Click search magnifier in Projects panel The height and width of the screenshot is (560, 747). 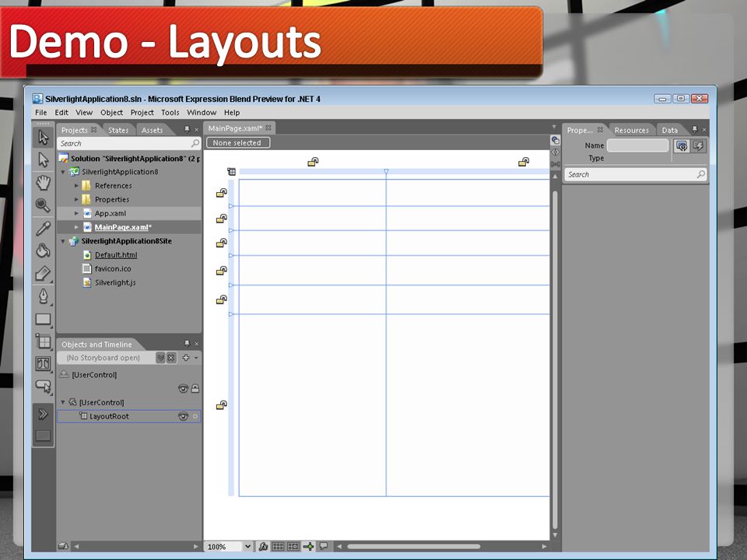(x=195, y=143)
